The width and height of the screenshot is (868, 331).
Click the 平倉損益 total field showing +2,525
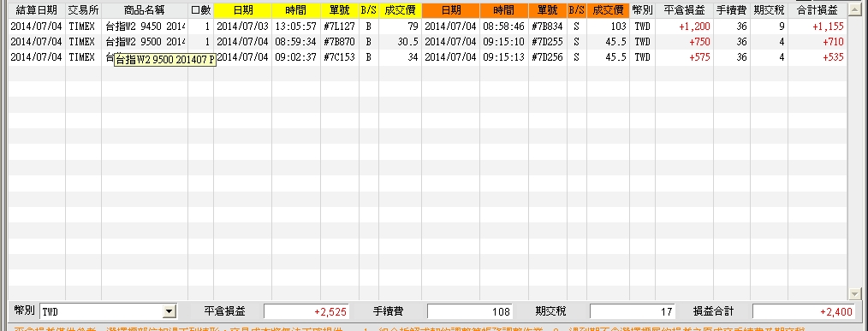(306, 311)
